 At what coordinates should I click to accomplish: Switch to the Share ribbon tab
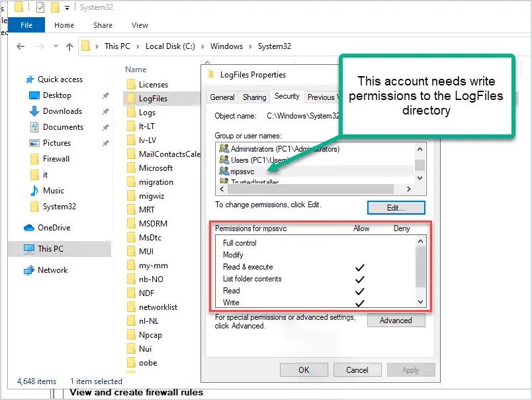tap(103, 25)
